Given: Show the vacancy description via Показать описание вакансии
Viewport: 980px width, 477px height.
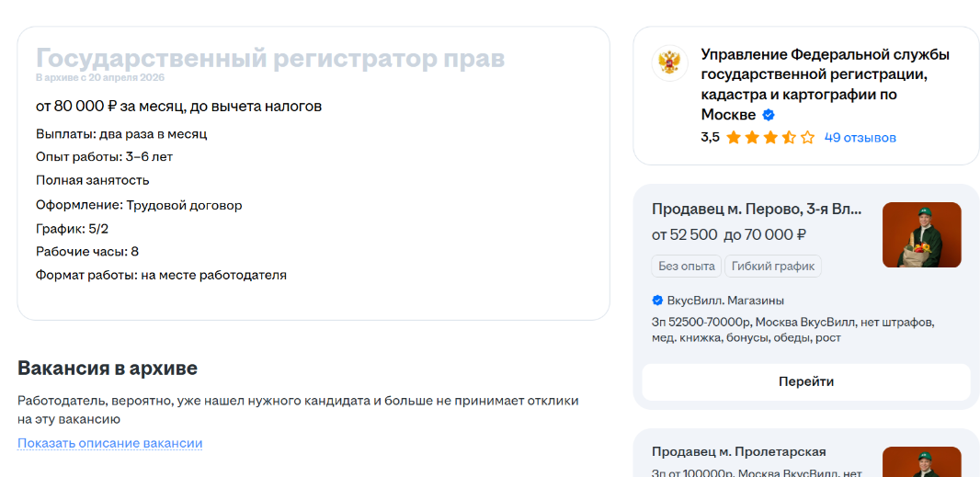Looking at the screenshot, I should [x=110, y=443].
